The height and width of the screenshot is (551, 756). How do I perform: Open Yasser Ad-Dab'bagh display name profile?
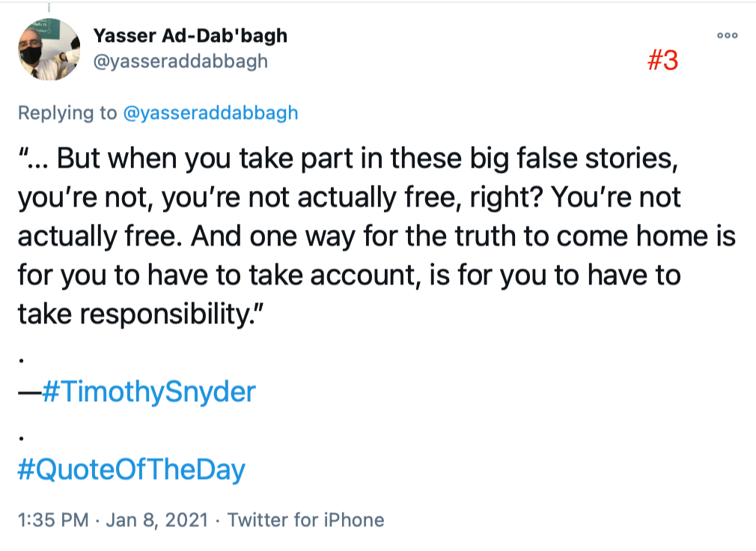click(190, 35)
